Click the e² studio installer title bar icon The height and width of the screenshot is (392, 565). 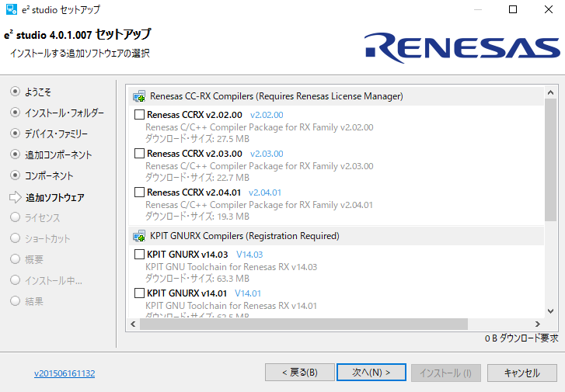point(12,9)
